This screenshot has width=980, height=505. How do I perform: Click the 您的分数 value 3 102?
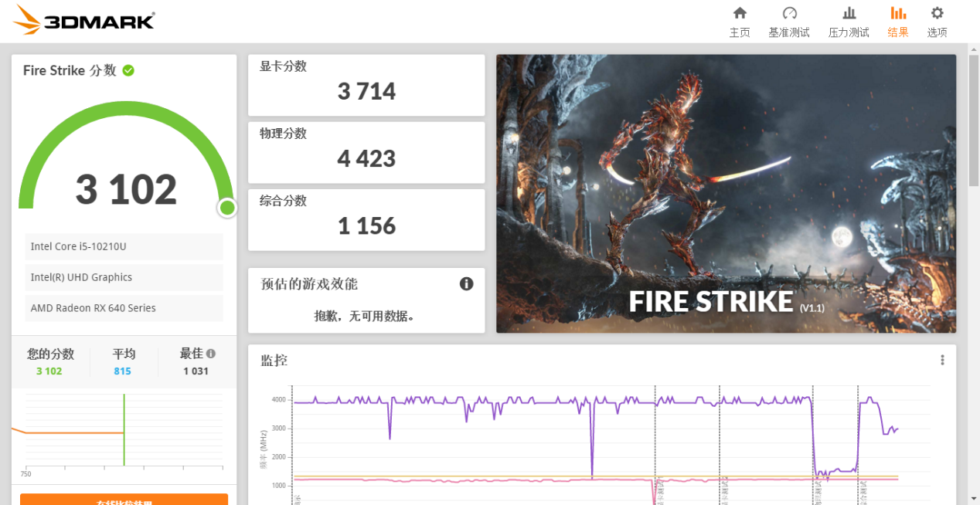tap(49, 371)
